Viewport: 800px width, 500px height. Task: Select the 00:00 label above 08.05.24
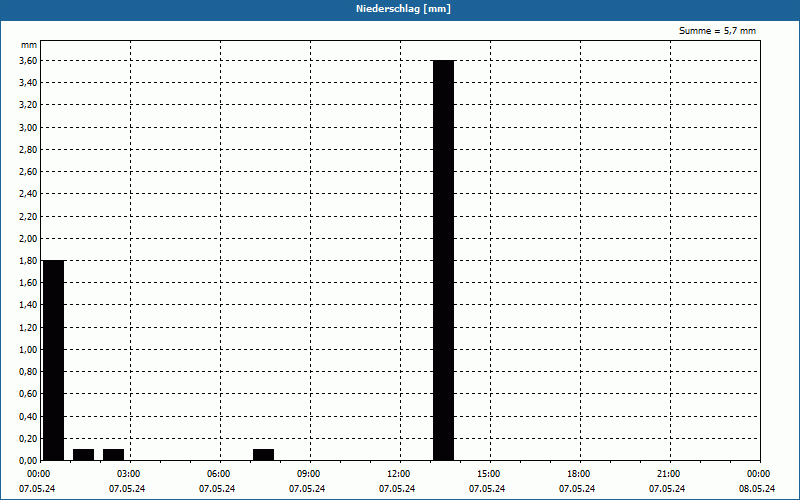tap(758, 474)
